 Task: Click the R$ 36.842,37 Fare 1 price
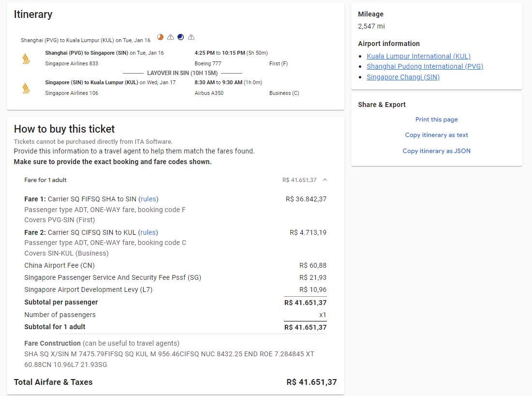tap(306, 199)
